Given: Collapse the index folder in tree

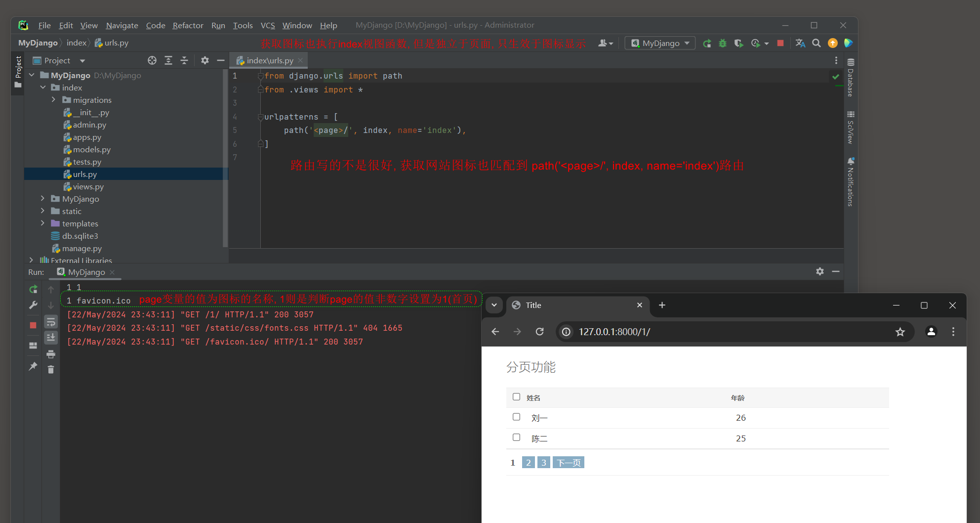Looking at the screenshot, I should point(43,87).
